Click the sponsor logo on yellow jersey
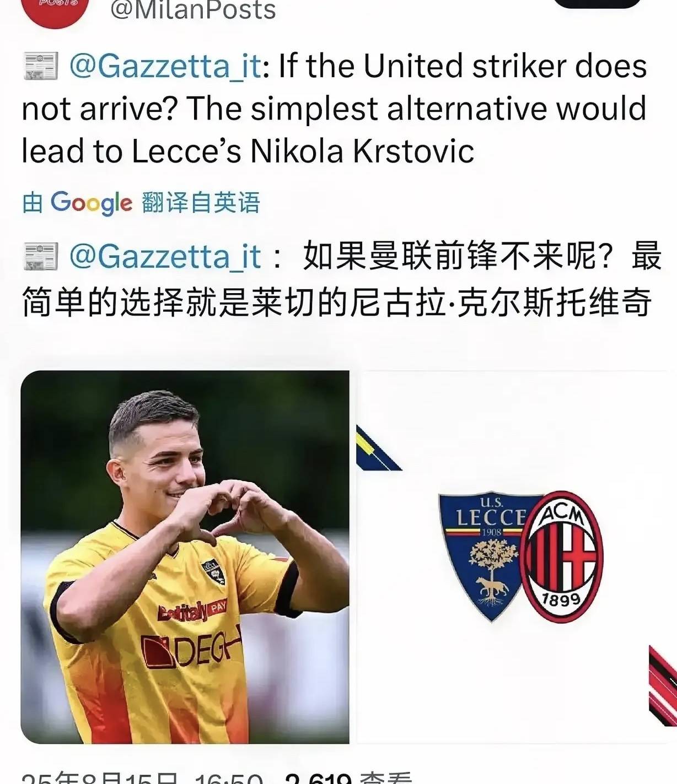The width and height of the screenshot is (677, 784). point(191,649)
